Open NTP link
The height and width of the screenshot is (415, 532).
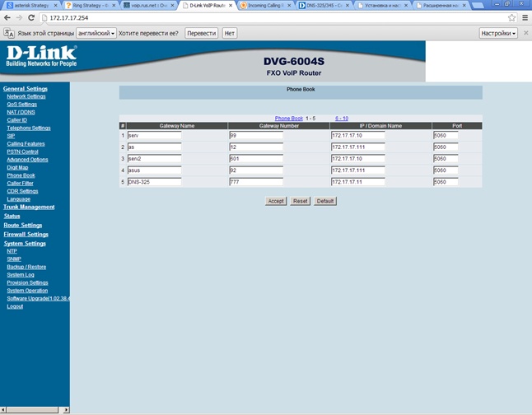(12, 251)
